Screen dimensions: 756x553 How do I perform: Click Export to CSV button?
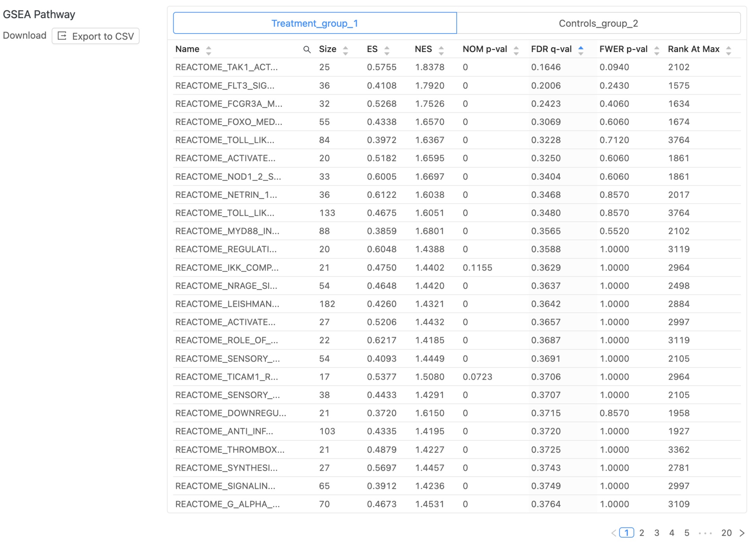96,36
